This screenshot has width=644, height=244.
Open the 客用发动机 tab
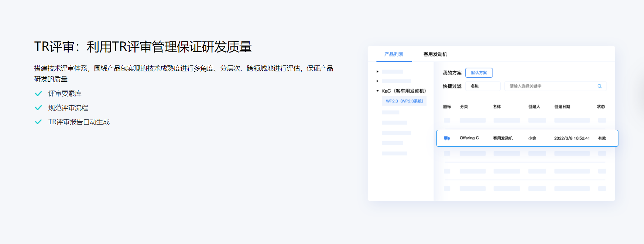tap(435, 54)
